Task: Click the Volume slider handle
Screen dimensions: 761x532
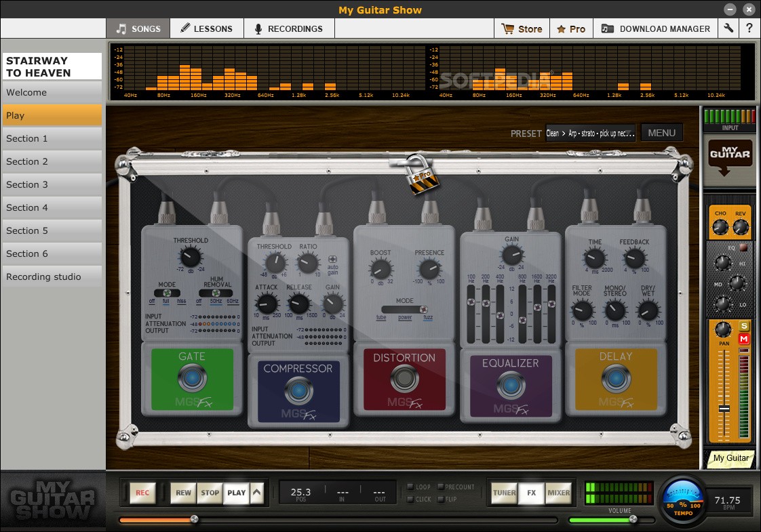Action: click(x=633, y=519)
